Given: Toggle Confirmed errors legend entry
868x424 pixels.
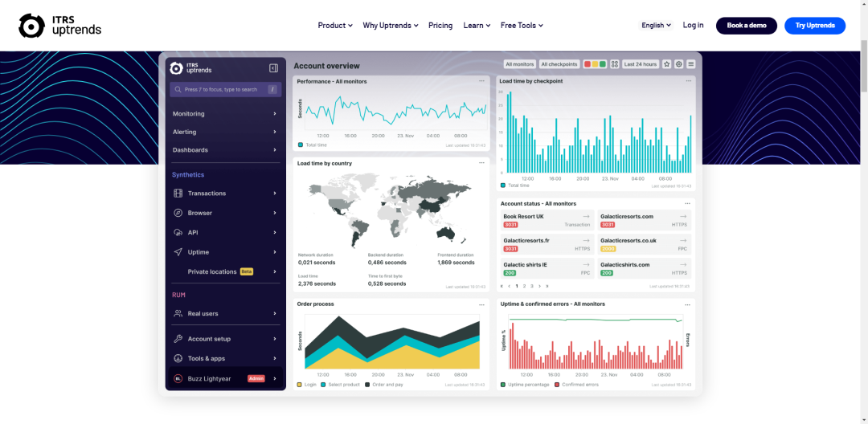Looking at the screenshot, I should (x=576, y=385).
